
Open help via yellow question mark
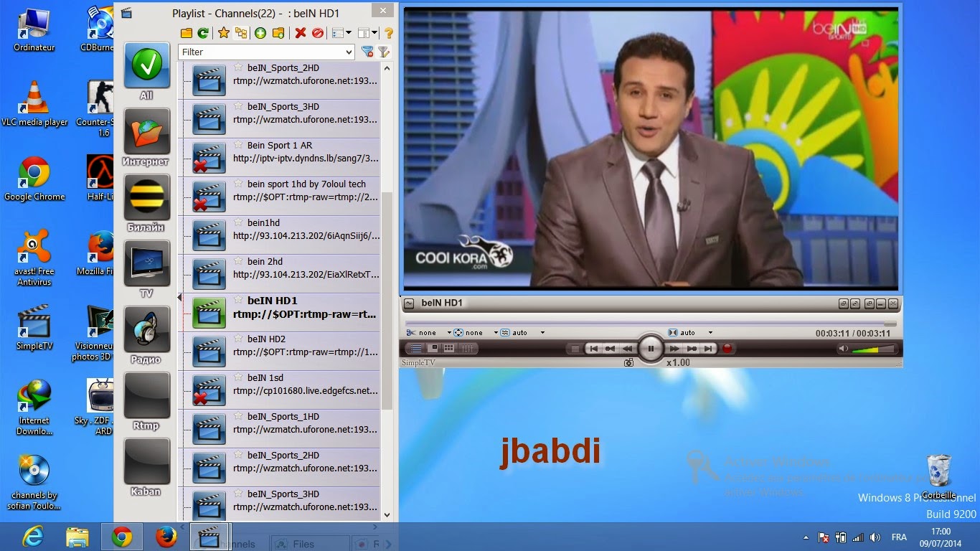[388, 33]
